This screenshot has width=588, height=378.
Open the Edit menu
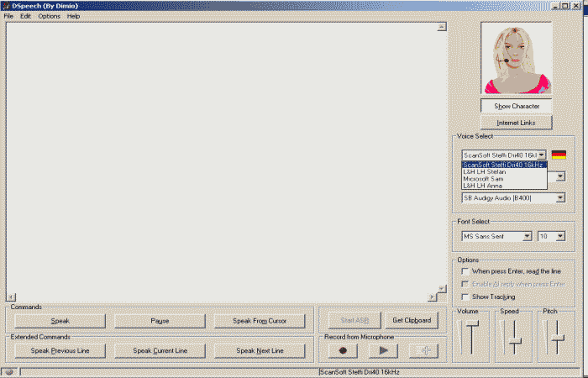(x=25, y=16)
